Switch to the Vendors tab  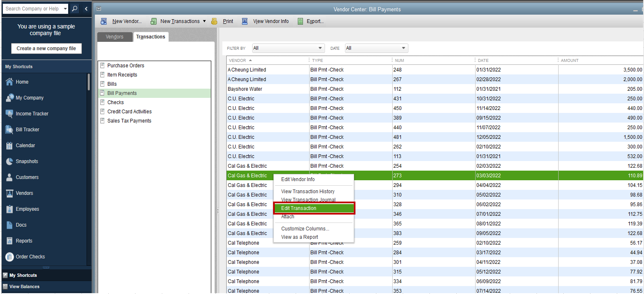click(115, 37)
